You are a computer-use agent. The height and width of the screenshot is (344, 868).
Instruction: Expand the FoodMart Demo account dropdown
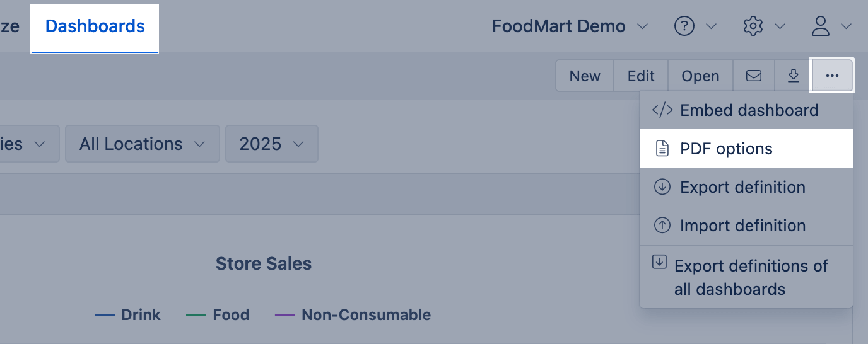[570, 26]
